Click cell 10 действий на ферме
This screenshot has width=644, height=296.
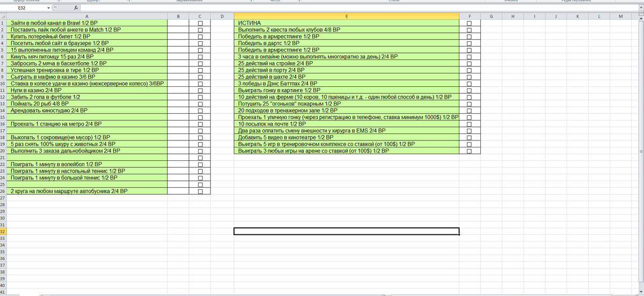click(x=346, y=97)
